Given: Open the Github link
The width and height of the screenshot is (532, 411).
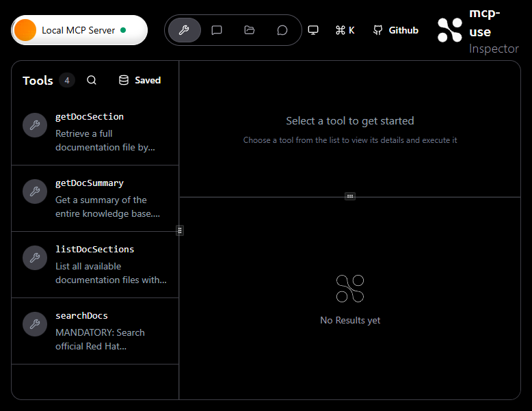Looking at the screenshot, I should click(x=396, y=30).
